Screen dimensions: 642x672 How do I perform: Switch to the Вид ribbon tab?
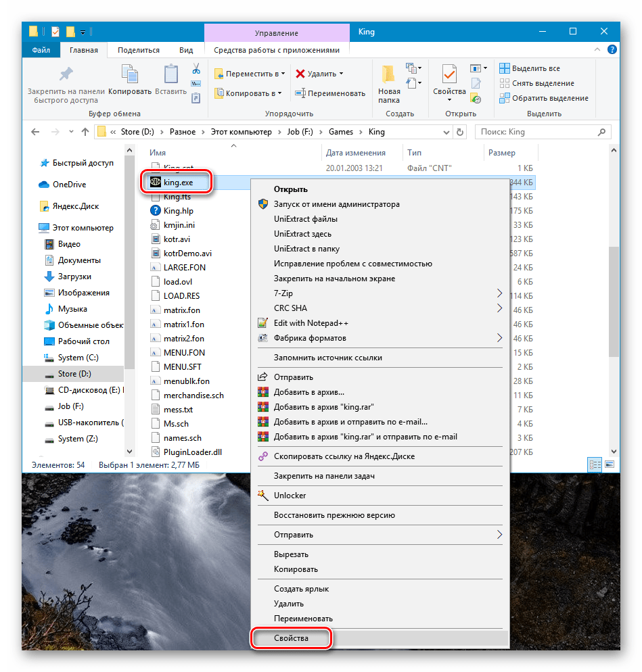pos(186,50)
